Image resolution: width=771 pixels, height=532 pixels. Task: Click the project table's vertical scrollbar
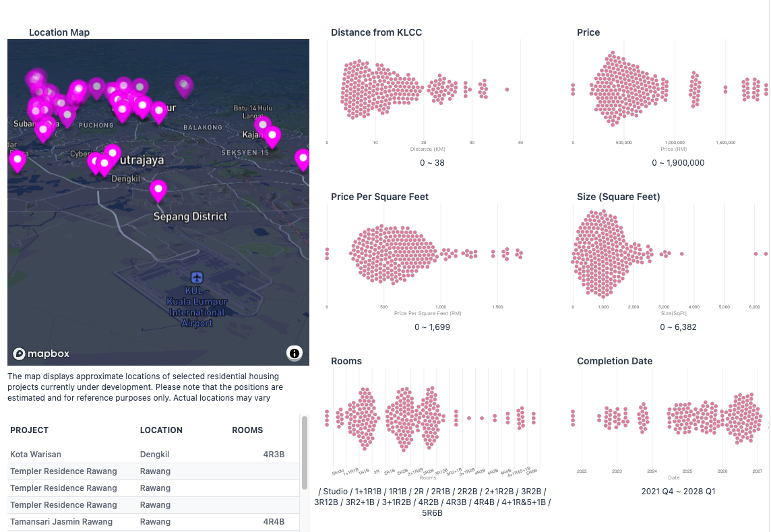[304, 438]
